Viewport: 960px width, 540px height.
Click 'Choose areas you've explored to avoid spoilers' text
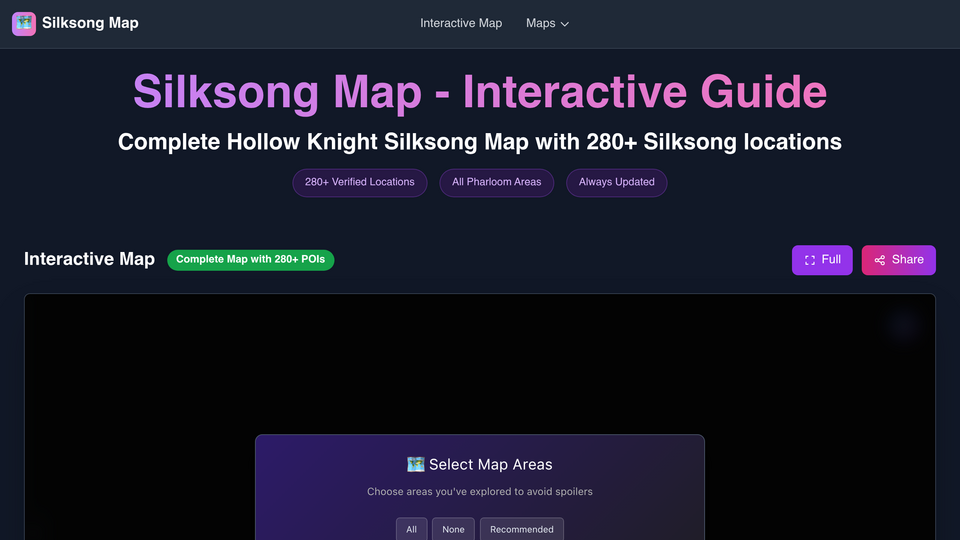tap(480, 492)
